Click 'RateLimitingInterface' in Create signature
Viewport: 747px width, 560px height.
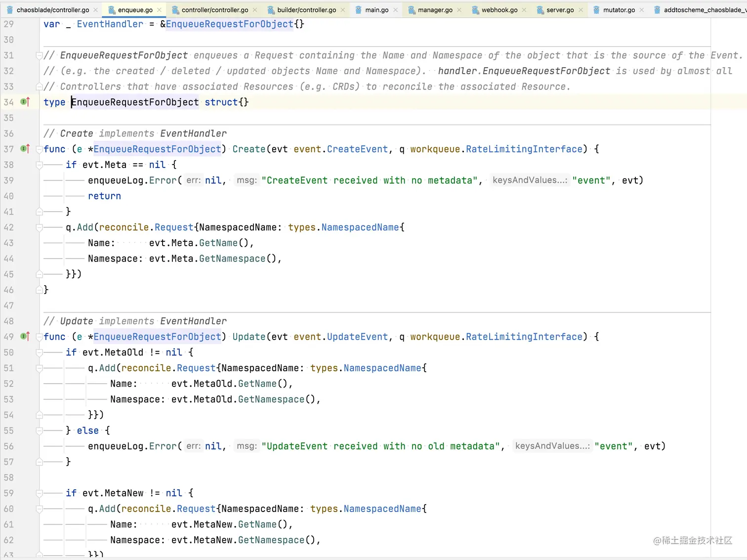tap(524, 149)
